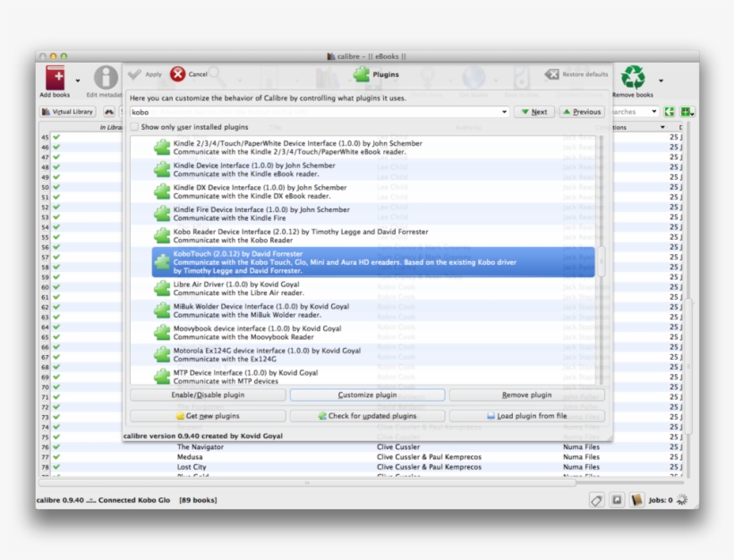Click the plugin list vertical scrollbar

[x=601, y=260]
